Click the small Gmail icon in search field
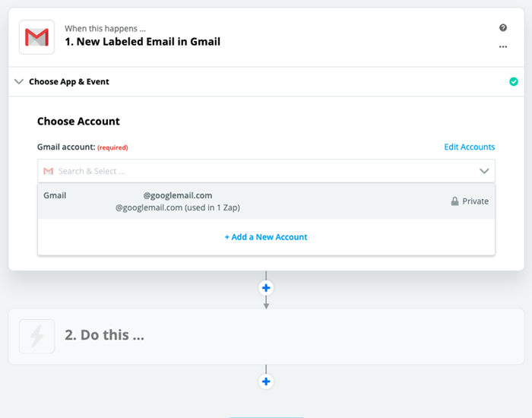Image resolution: width=532 pixels, height=418 pixels. 49,171
